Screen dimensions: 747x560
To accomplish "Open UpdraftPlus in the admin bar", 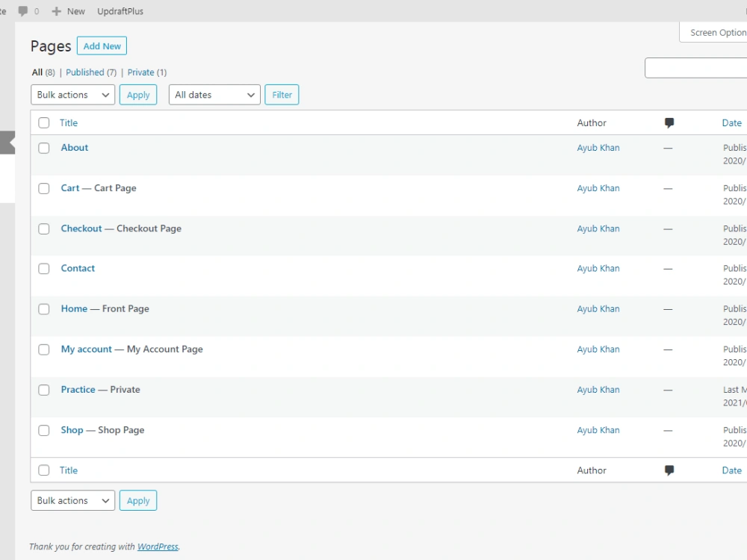I will pos(120,11).
